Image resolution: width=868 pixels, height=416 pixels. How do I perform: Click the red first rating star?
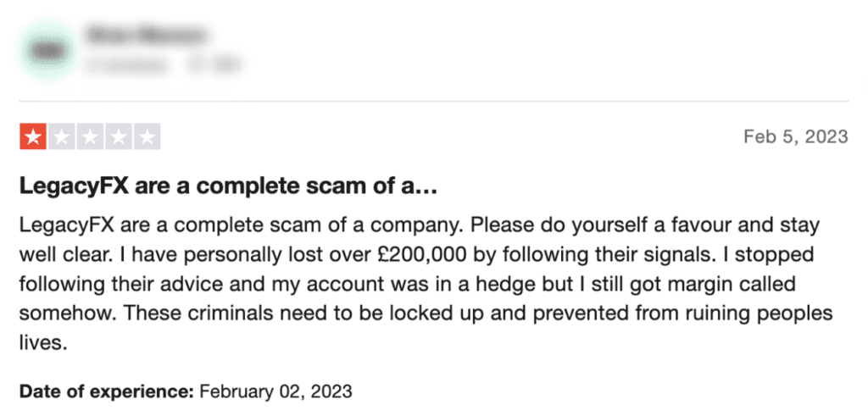pyautogui.click(x=33, y=136)
